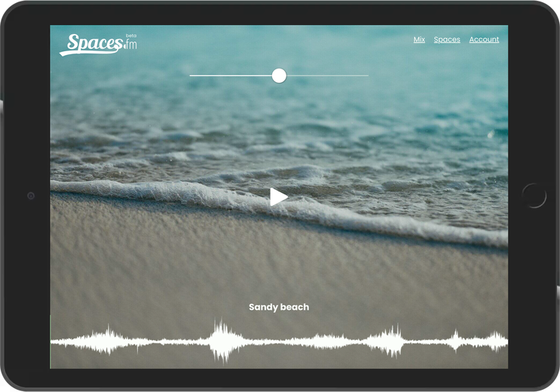Start playback with the play button
The image size is (560, 392).
(279, 197)
